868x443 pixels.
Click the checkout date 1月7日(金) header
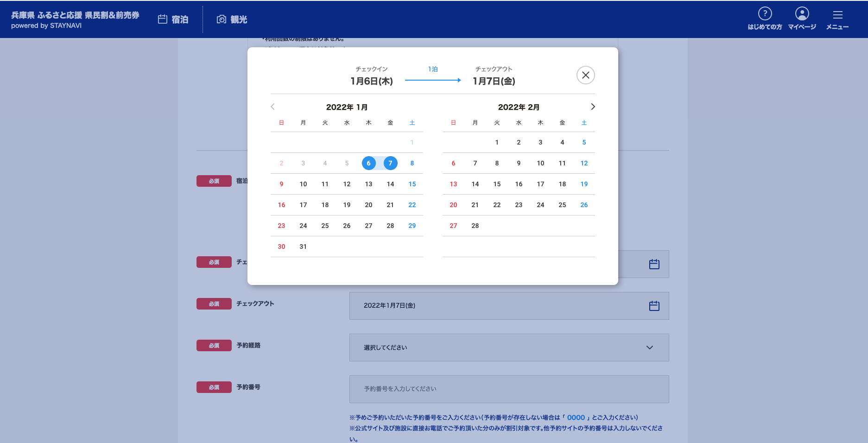click(x=494, y=81)
